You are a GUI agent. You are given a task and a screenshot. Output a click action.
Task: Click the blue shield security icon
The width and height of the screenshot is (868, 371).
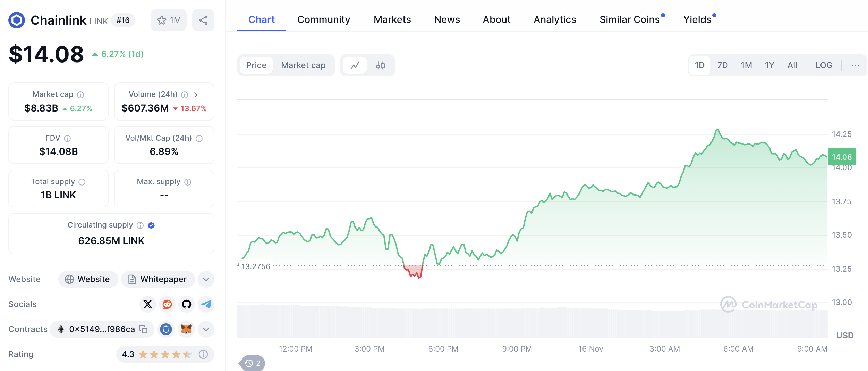(x=166, y=329)
